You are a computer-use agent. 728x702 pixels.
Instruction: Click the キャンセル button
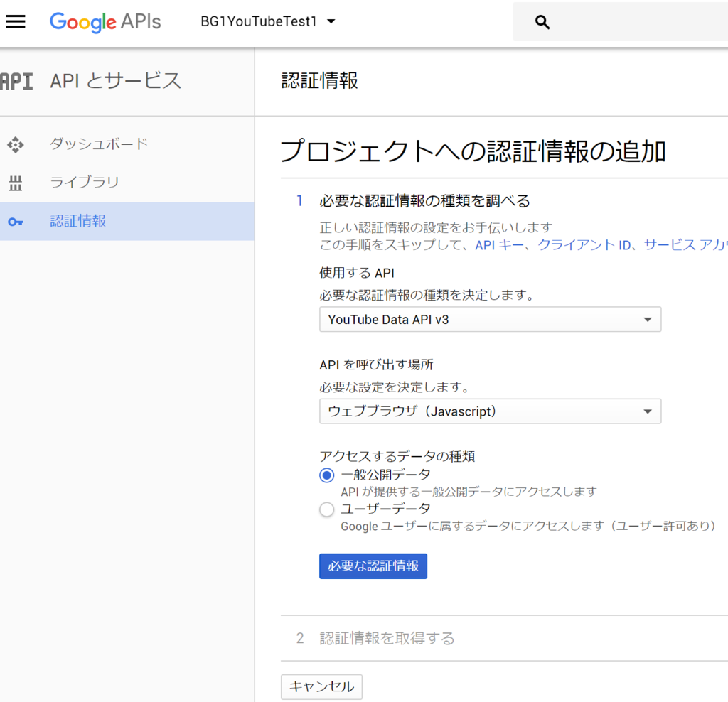pos(321,686)
